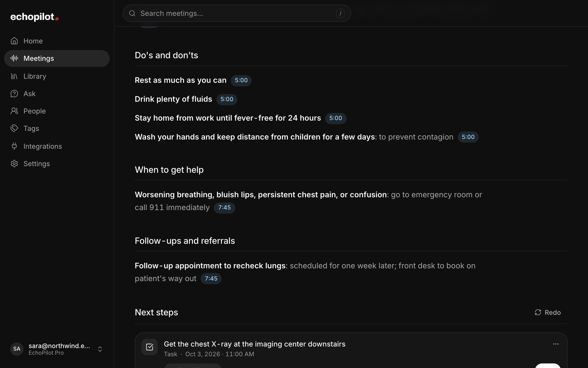Jump to 5:00 beside Drink plenty of fluids
This screenshot has width=588, height=368.
point(227,99)
